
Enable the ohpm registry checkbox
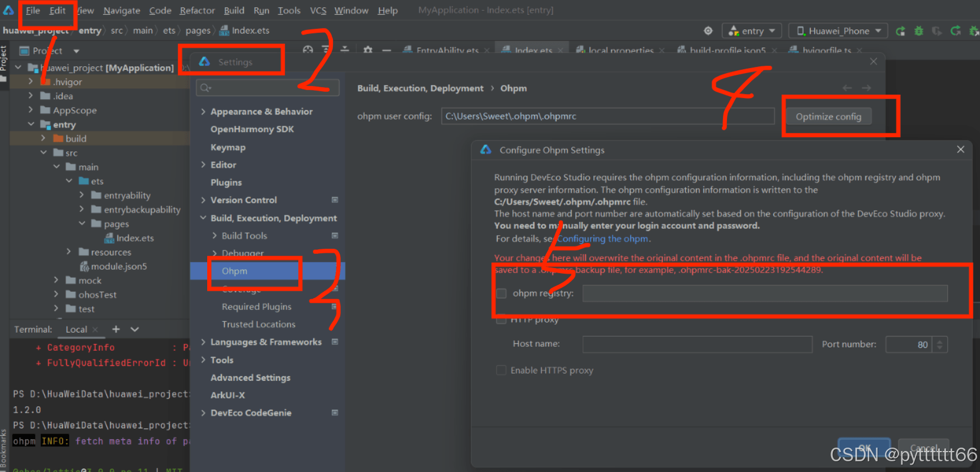pos(501,294)
